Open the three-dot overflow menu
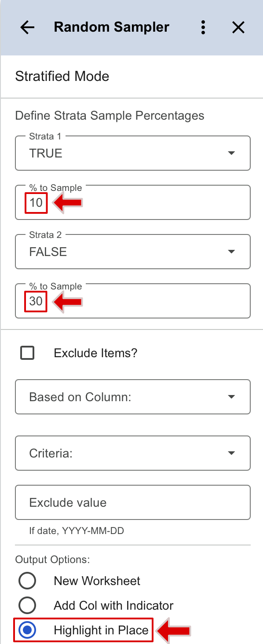The image size is (263, 644). (203, 27)
